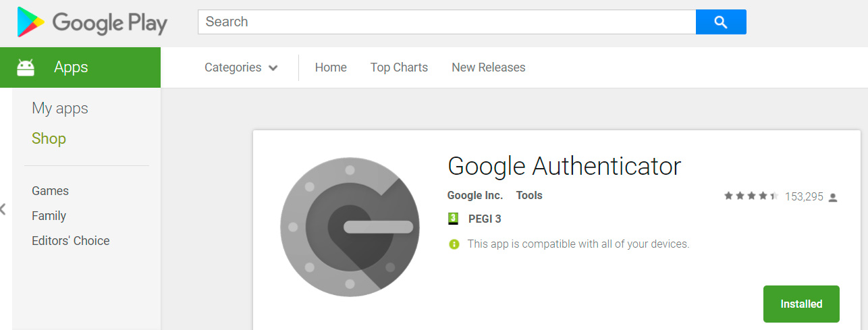Click the green Installed button
This screenshot has width=868, height=330.
click(801, 304)
